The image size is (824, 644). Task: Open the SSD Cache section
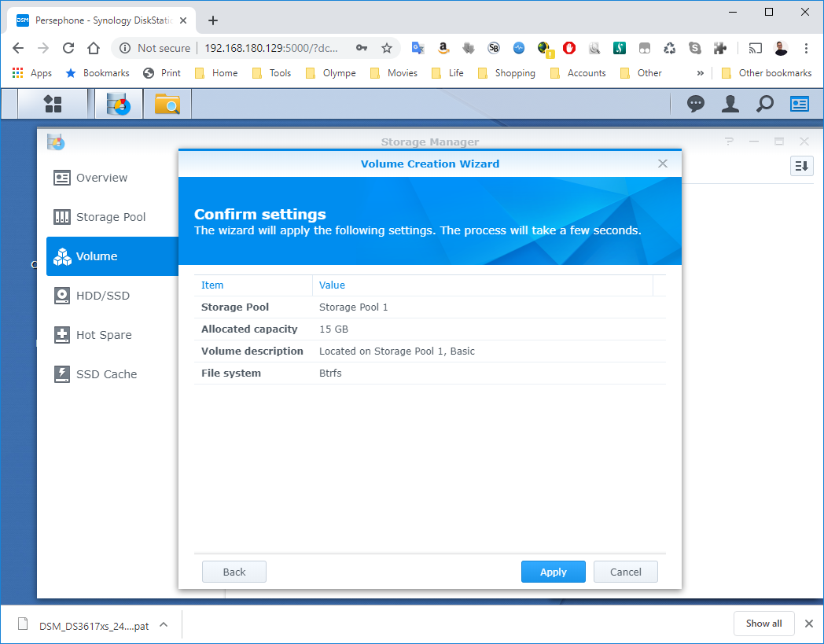pos(106,374)
